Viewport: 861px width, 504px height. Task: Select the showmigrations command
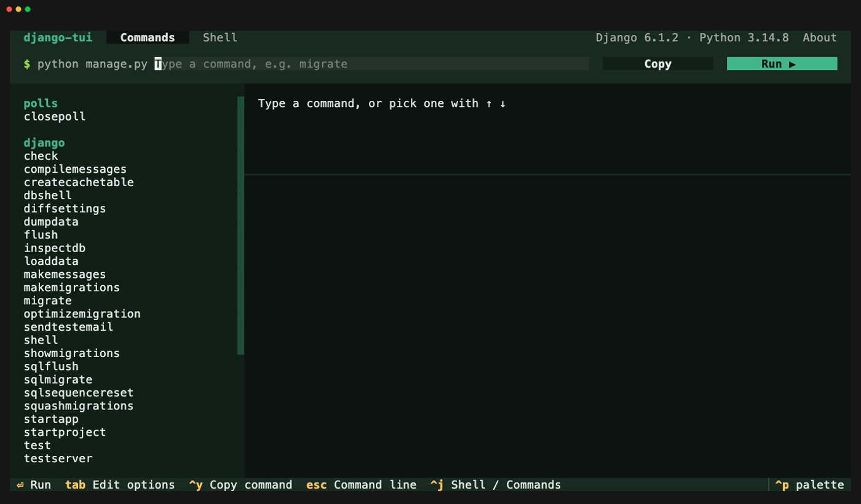[72, 353]
